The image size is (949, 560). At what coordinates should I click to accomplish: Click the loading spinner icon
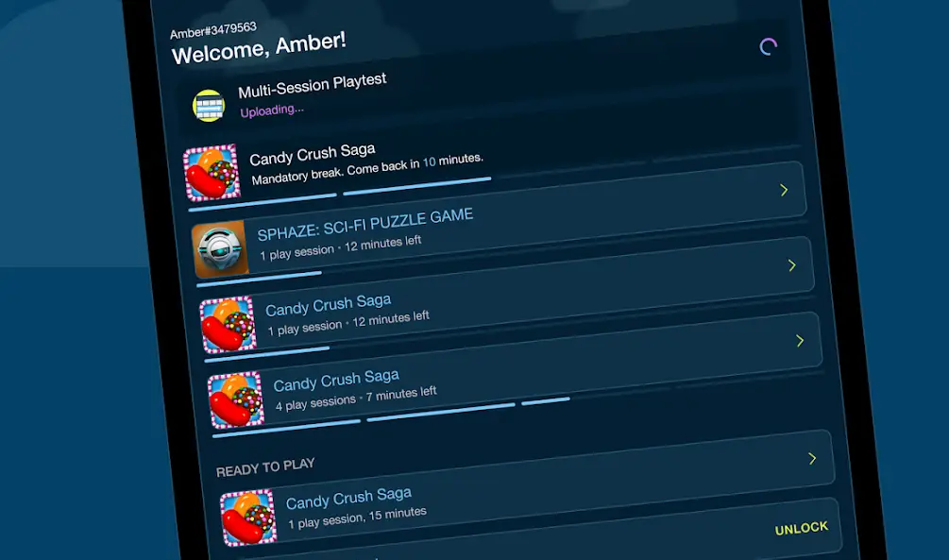[x=768, y=46]
